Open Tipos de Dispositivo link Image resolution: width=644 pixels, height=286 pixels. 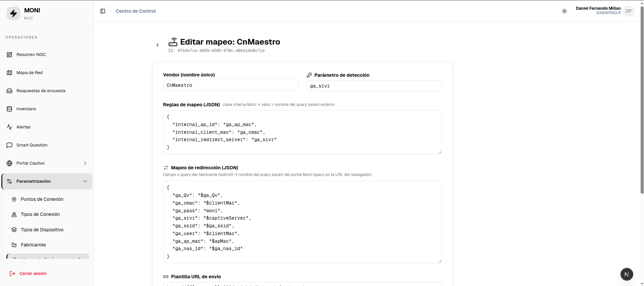42,230
